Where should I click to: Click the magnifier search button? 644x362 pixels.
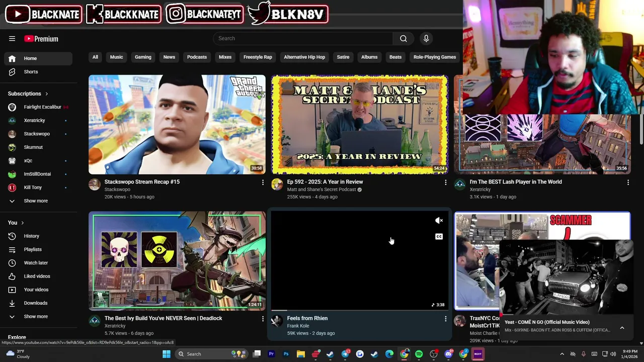404,38
